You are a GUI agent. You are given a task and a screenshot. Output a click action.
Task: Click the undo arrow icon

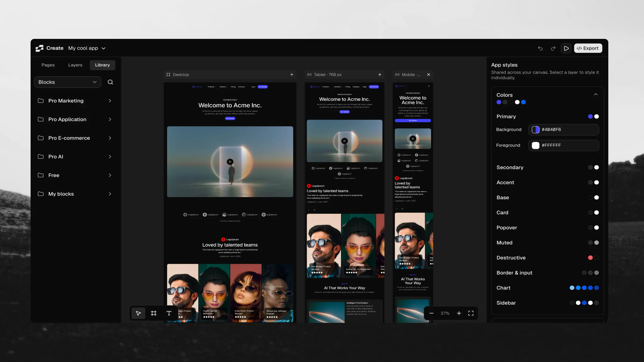click(540, 48)
